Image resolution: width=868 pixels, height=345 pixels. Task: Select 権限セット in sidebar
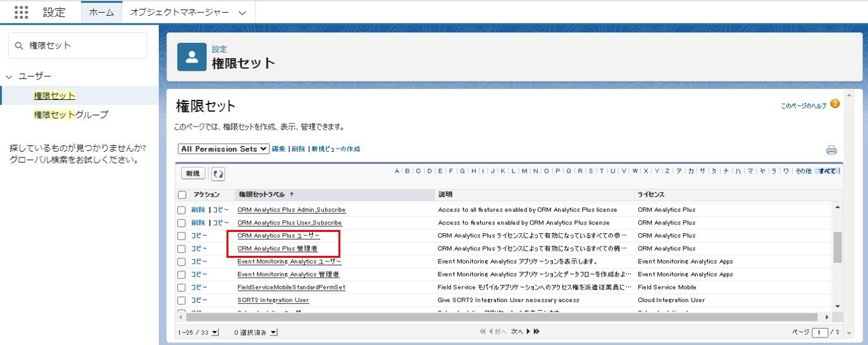point(54,96)
